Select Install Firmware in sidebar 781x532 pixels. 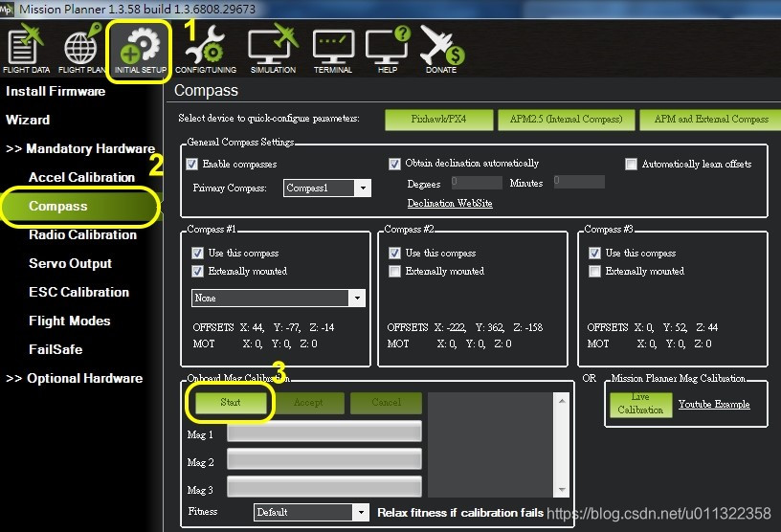[56, 91]
